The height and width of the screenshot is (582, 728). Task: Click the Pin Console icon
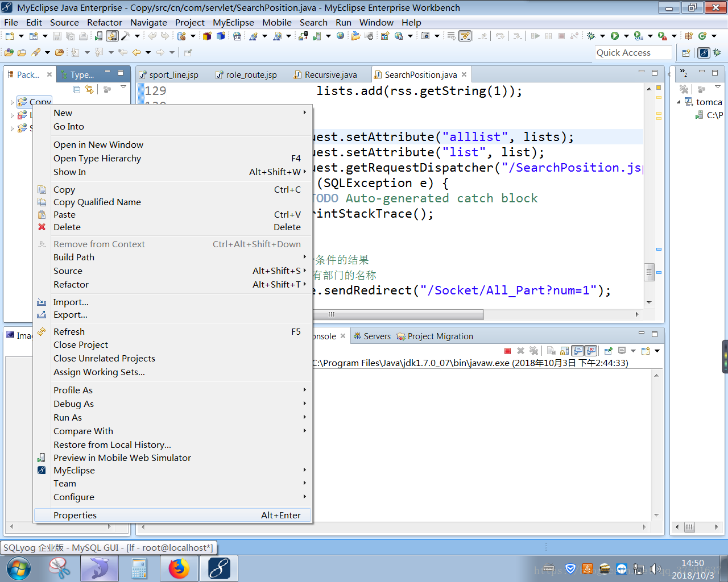[x=608, y=351]
